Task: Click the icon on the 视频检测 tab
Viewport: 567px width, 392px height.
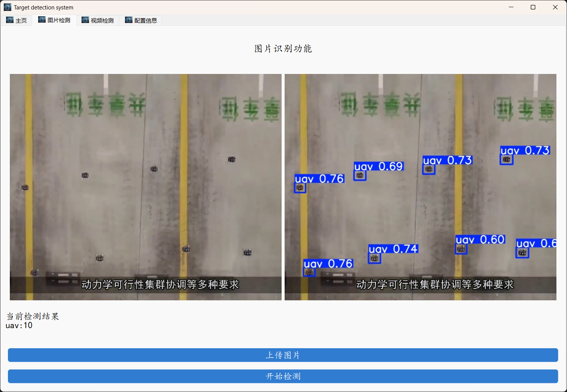Action: click(85, 20)
